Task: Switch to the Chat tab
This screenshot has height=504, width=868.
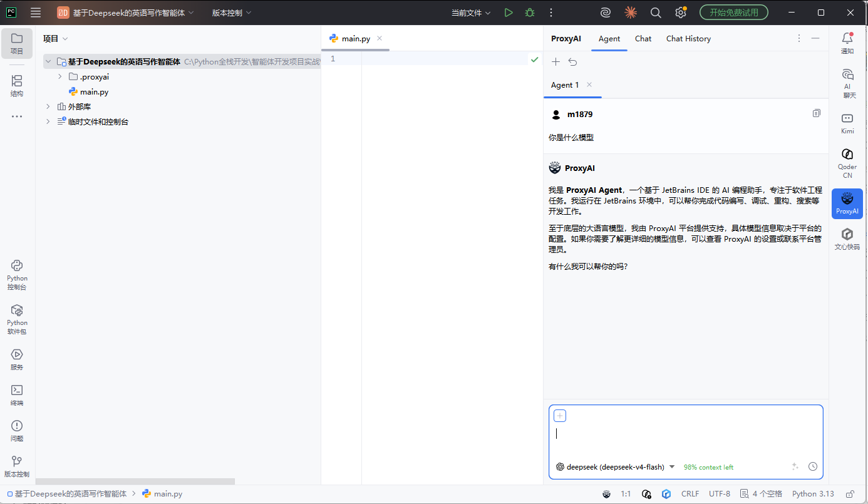Action: tap(643, 38)
